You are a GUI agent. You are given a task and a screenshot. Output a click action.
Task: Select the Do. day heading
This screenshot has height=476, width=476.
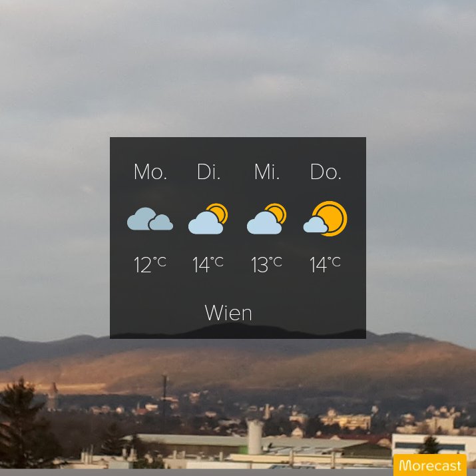326,172
